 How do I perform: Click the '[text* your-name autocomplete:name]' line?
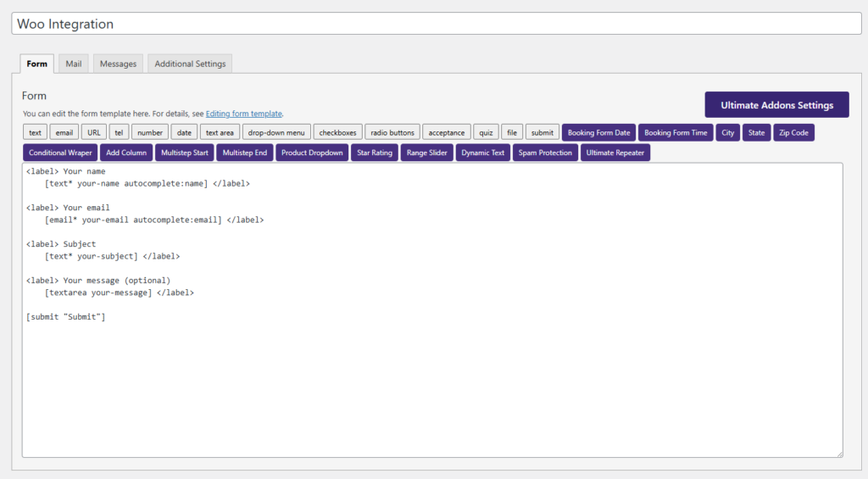click(x=147, y=183)
